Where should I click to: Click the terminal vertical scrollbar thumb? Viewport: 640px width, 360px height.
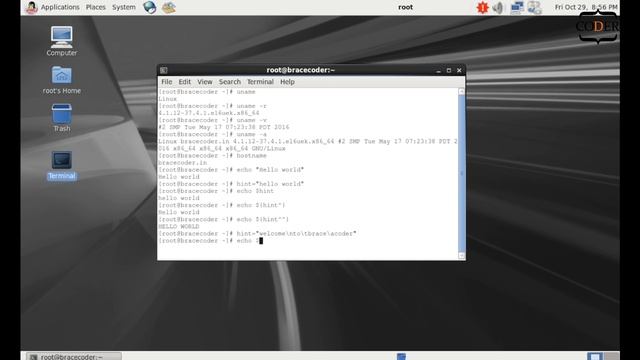click(x=462, y=173)
